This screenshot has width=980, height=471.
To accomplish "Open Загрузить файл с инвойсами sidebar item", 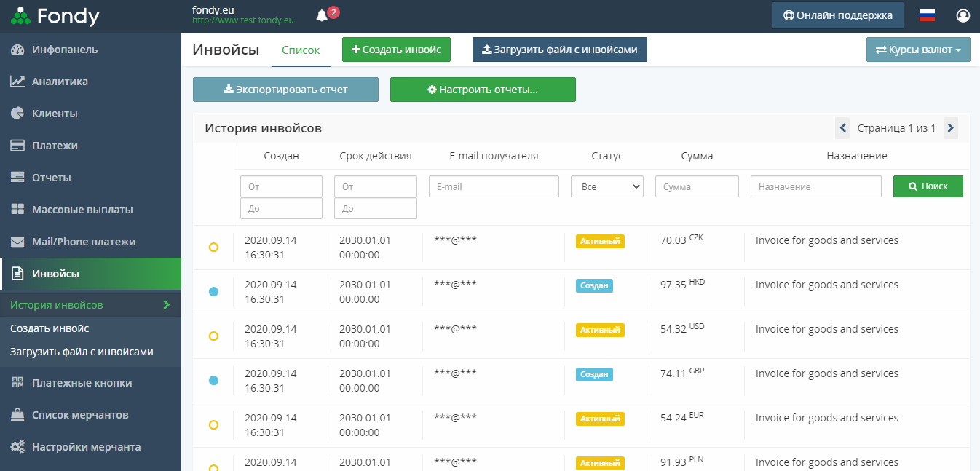I will [x=82, y=352].
